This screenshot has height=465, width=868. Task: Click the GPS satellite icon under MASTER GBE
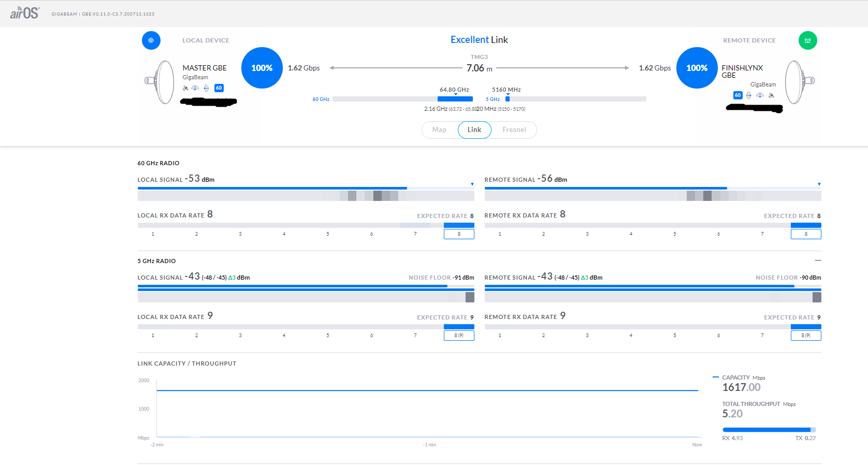pyautogui.click(x=185, y=88)
